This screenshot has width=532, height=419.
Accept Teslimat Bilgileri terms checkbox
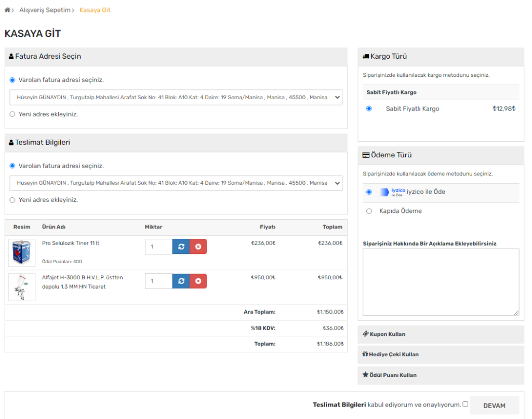(465, 404)
